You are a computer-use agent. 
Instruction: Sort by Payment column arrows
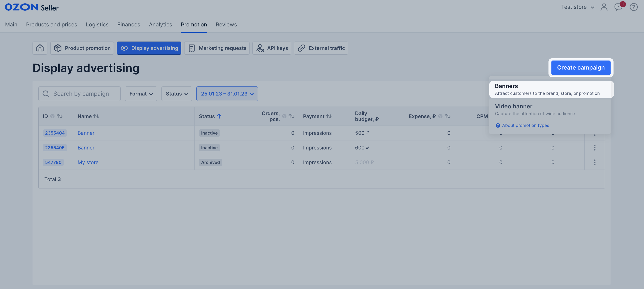click(329, 116)
